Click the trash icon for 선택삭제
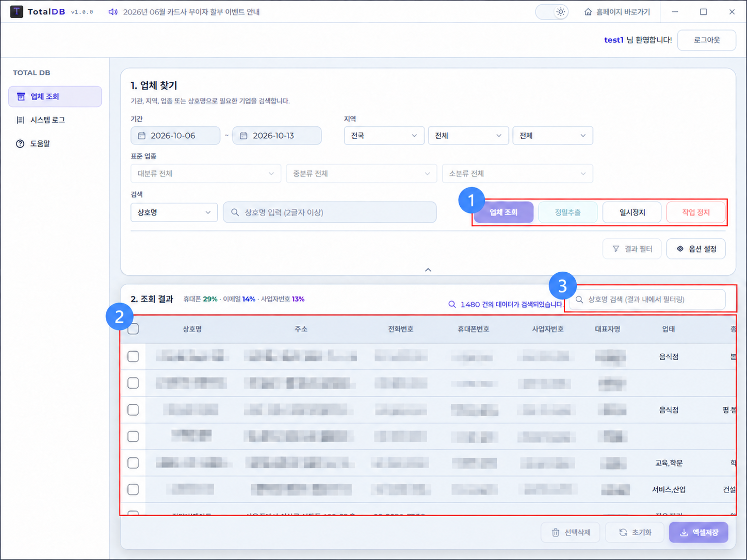747x560 pixels. tap(556, 532)
